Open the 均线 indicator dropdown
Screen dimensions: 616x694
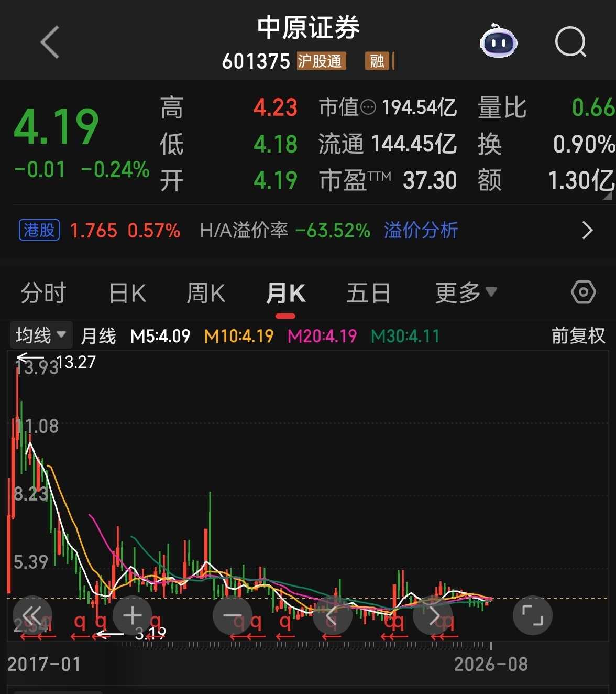tap(40, 335)
